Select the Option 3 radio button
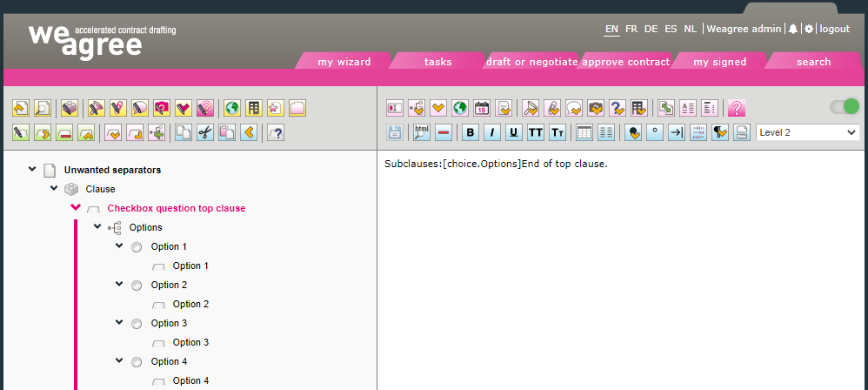This screenshot has height=390, width=868. pos(137,324)
